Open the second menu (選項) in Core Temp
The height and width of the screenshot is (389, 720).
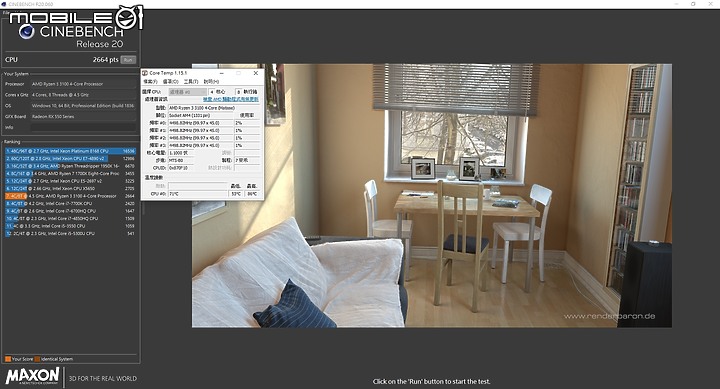click(x=170, y=81)
